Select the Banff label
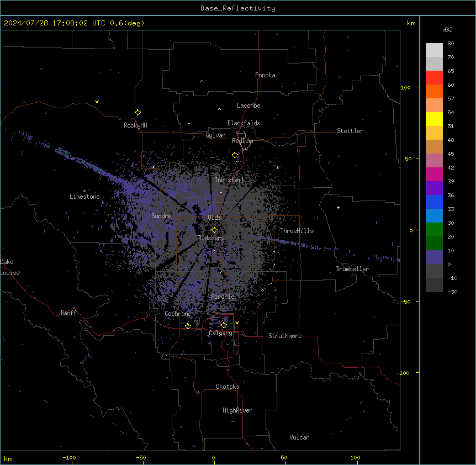 [68, 313]
